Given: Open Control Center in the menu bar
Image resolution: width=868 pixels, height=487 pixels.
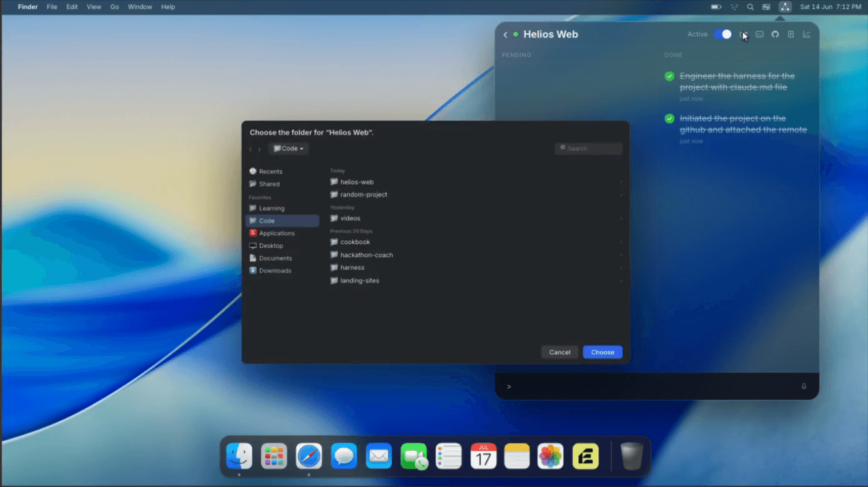Looking at the screenshot, I should (x=766, y=7).
